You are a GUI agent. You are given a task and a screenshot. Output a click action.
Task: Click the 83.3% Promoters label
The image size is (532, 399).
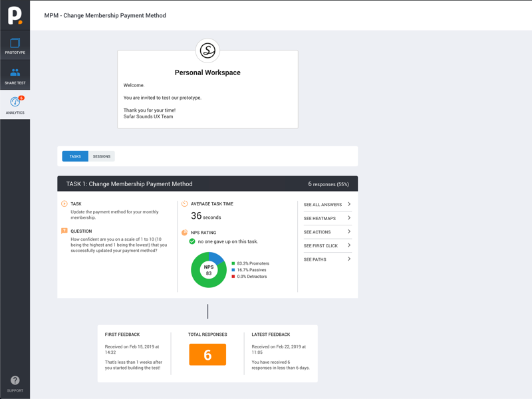pyautogui.click(x=253, y=263)
